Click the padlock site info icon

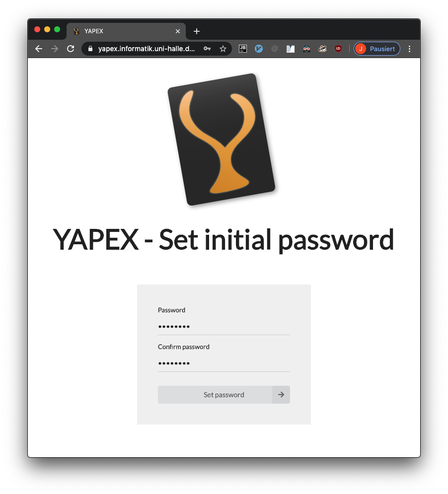click(x=90, y=49)
